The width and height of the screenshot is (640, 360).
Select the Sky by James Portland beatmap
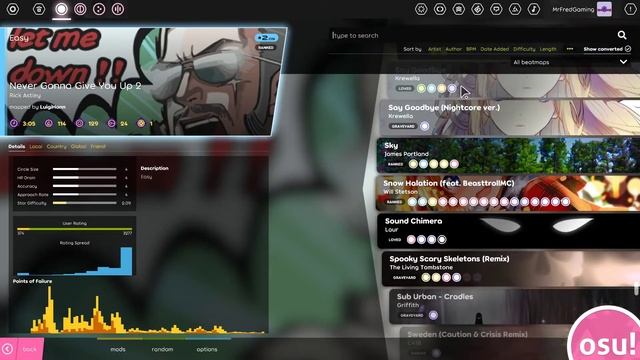coord(508,155)
